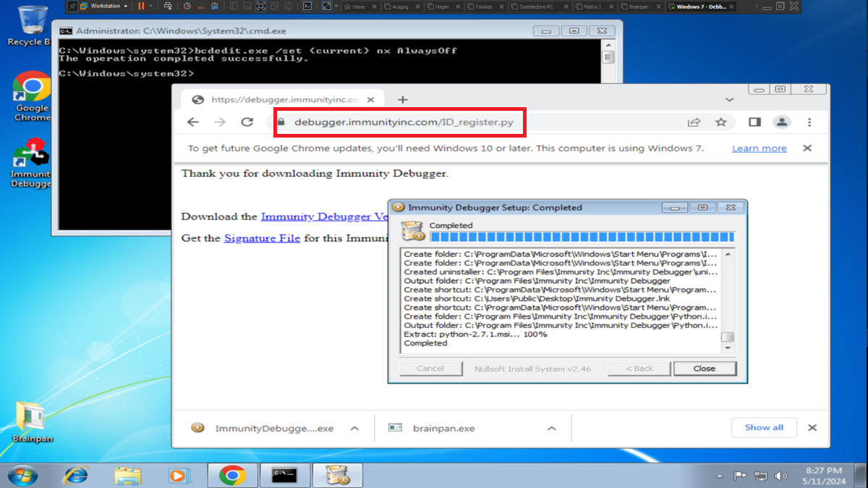Close the Chrome downloads bar
The image size is (868, 488).
click(x=812, y=428)
